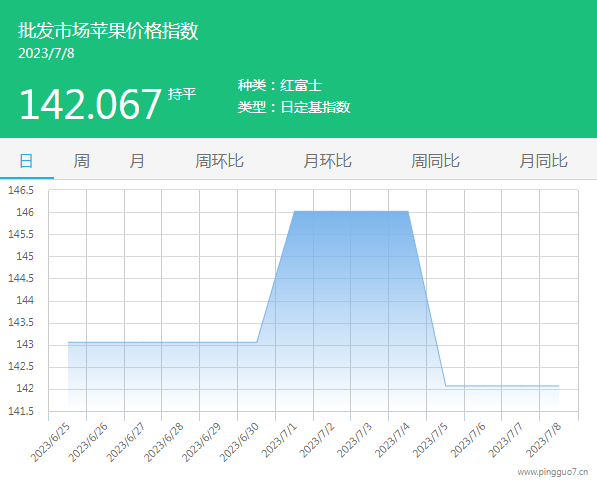This screenshot has width=597, height=484.
Task: Click the 2023/6/25 axis date label
Action: pos(50,442)
